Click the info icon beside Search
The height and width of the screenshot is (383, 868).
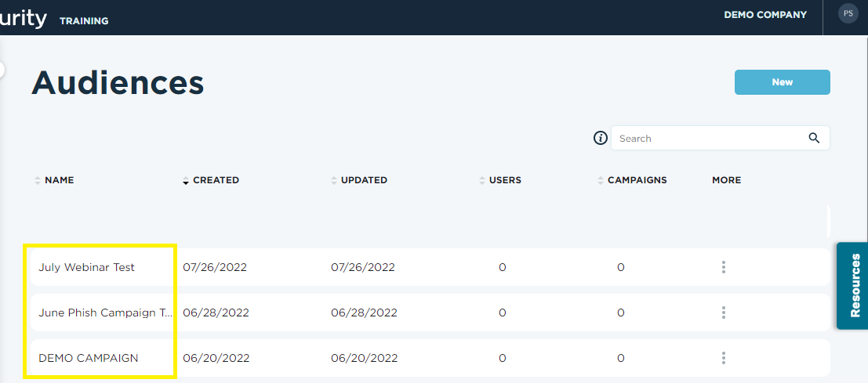[x=601, y=138]
